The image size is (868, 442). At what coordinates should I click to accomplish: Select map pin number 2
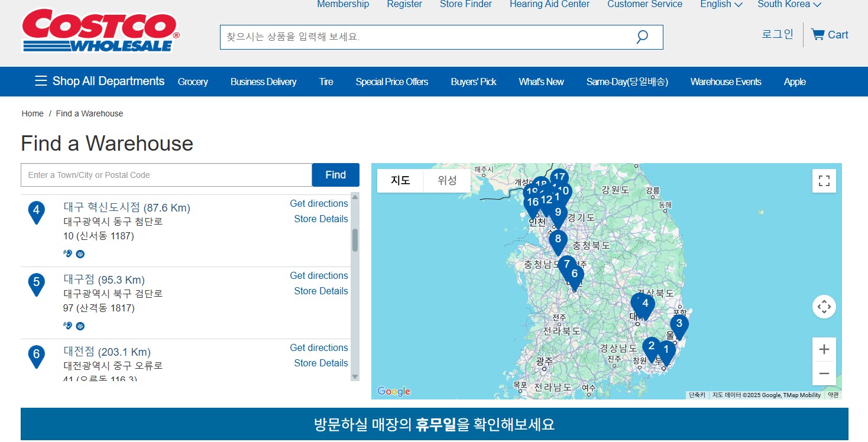click(652, 349)
